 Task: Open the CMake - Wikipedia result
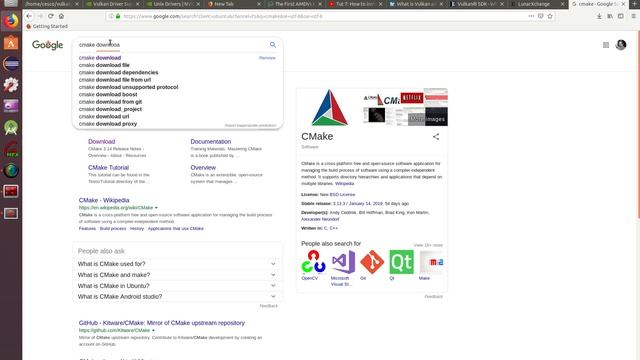click(x=104, y=200)
